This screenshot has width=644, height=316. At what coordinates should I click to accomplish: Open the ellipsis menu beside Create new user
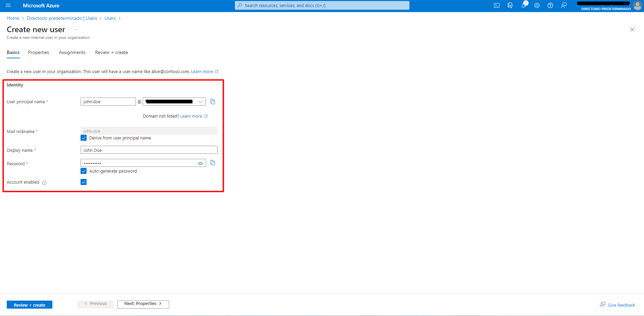(x=76, y=29)
